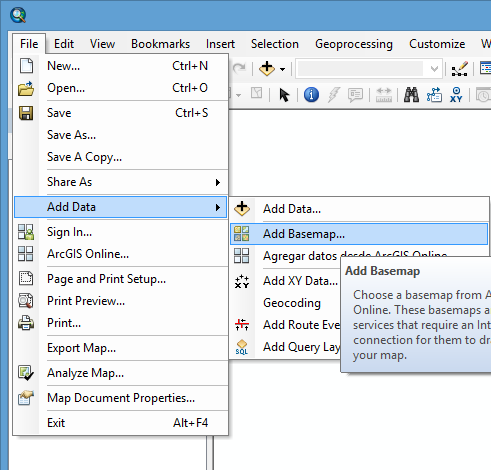Viewport: 491px width, 470px height.
Task: Open the File menu
Action: tap(29, 44)
